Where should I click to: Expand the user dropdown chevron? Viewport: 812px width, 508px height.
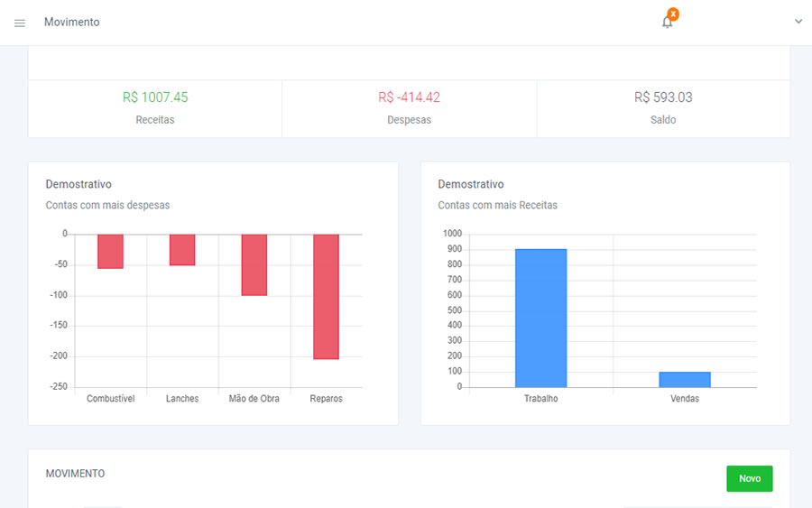coord(798,22)
